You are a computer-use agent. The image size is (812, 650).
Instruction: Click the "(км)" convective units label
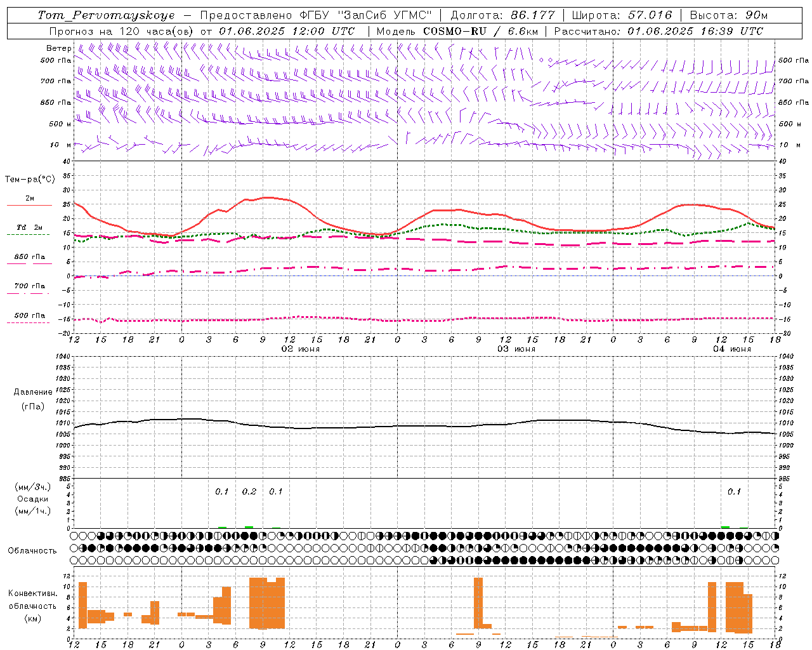pos(33,618)
